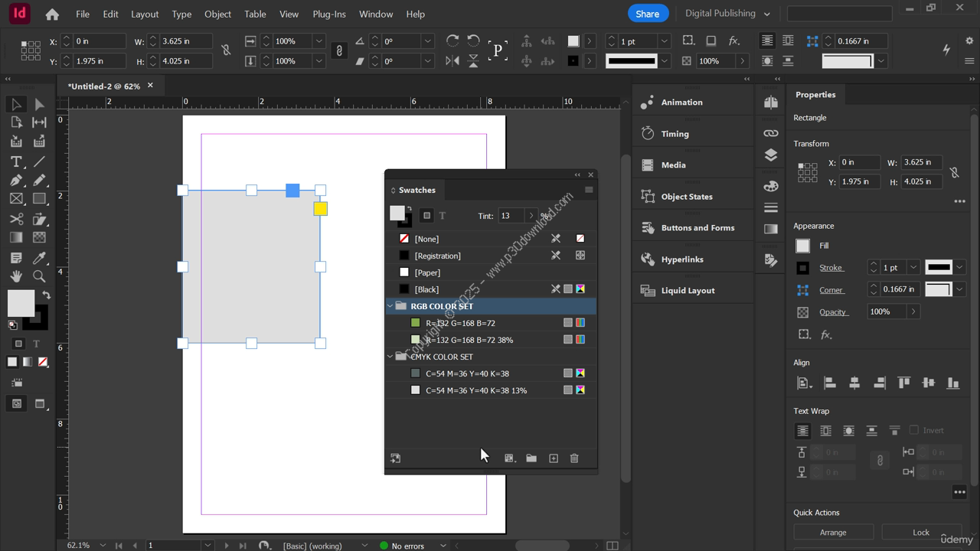Click the delete swatch trash icon

coord(574,458)
